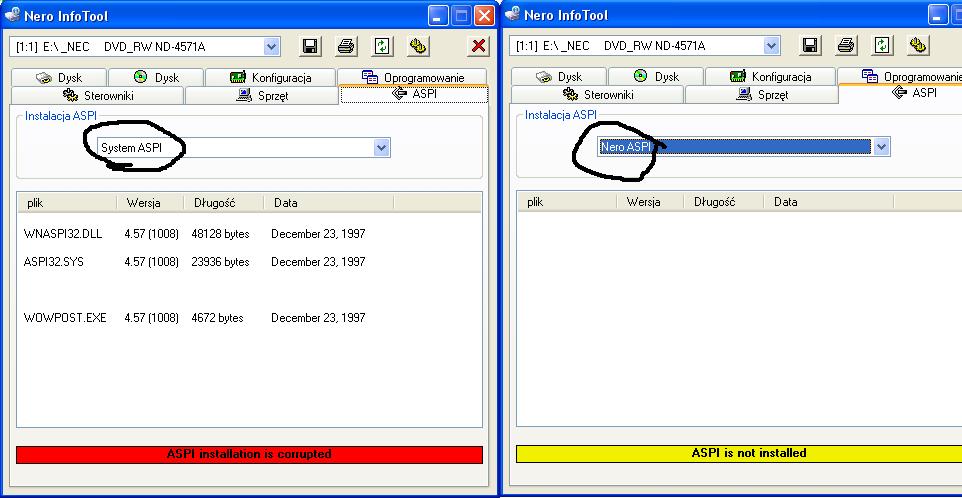
Task: Switch to Oprogramowanie tab in left window
Action: (x=412, y=77)
